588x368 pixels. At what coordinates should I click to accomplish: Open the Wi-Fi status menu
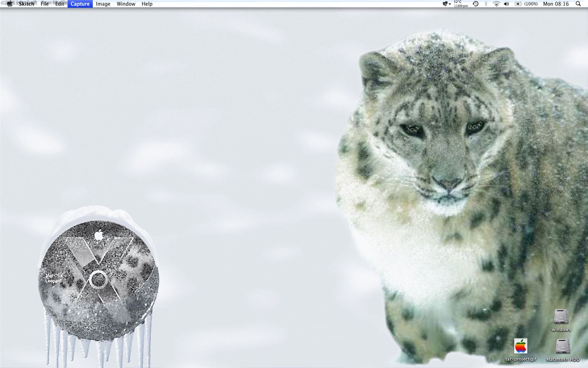(x=496, y=4)
